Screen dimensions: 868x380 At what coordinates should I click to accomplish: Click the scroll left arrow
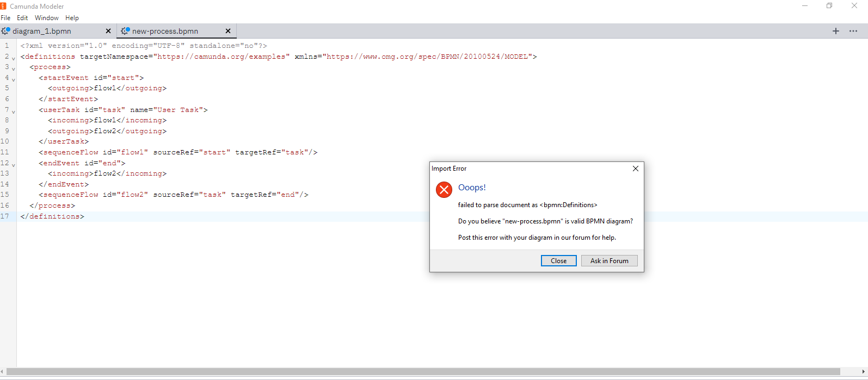pos(3,372)
